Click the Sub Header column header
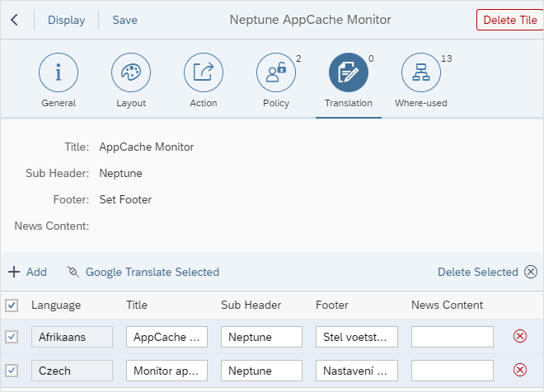544x392 pixels. coord(251,305)
